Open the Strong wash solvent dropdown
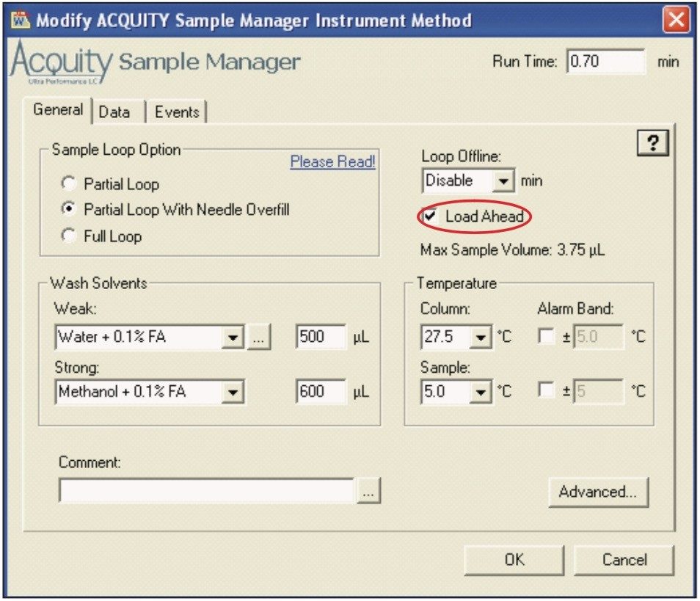Image resolution: width=700 pixels, height=601 pixels. tap(233, 393)
